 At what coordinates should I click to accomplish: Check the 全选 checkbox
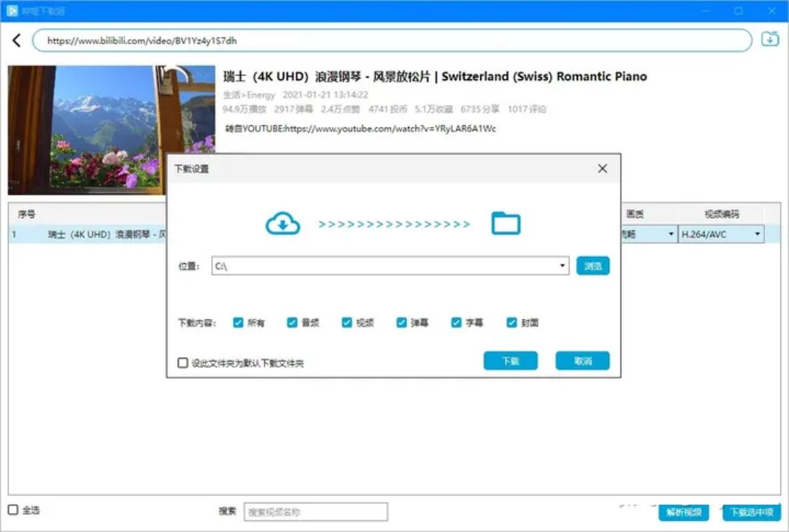[x=13, y=510]
